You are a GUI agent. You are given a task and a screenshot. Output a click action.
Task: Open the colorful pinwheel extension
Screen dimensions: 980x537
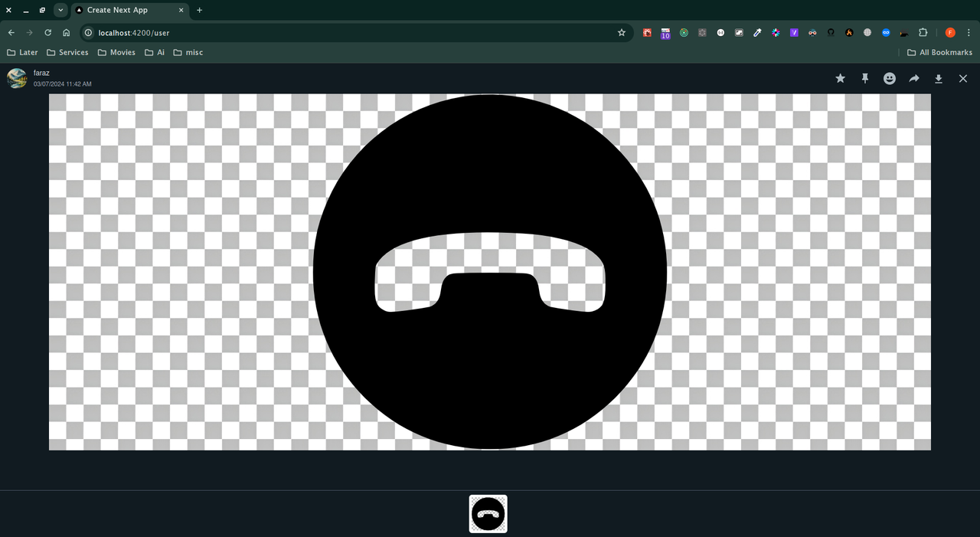(776, 33)
